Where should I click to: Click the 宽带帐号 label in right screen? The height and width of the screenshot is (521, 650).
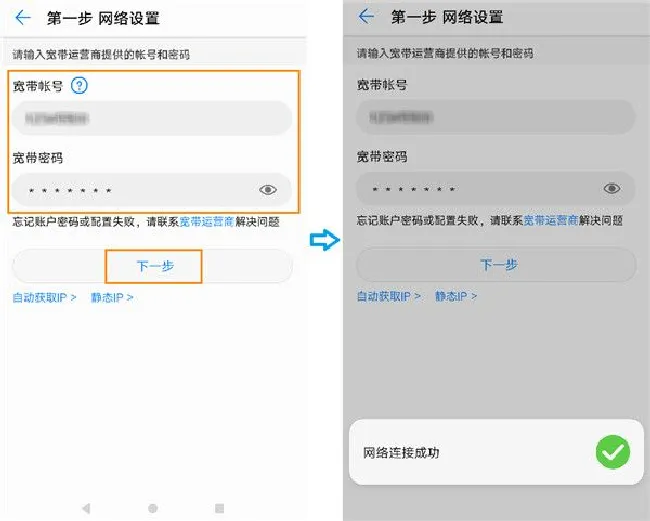(382, 85)
